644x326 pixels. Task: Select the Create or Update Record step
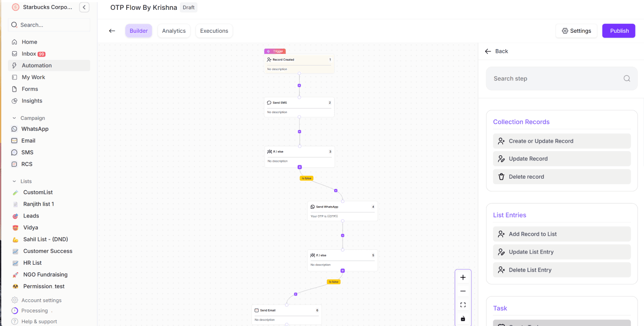561,141
